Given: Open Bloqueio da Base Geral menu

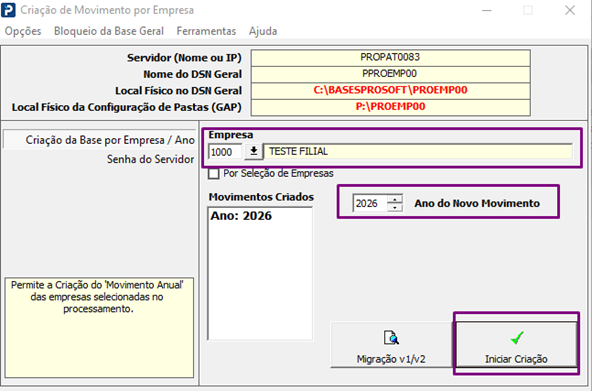Looking at the screenshot, I should [109, 31].
